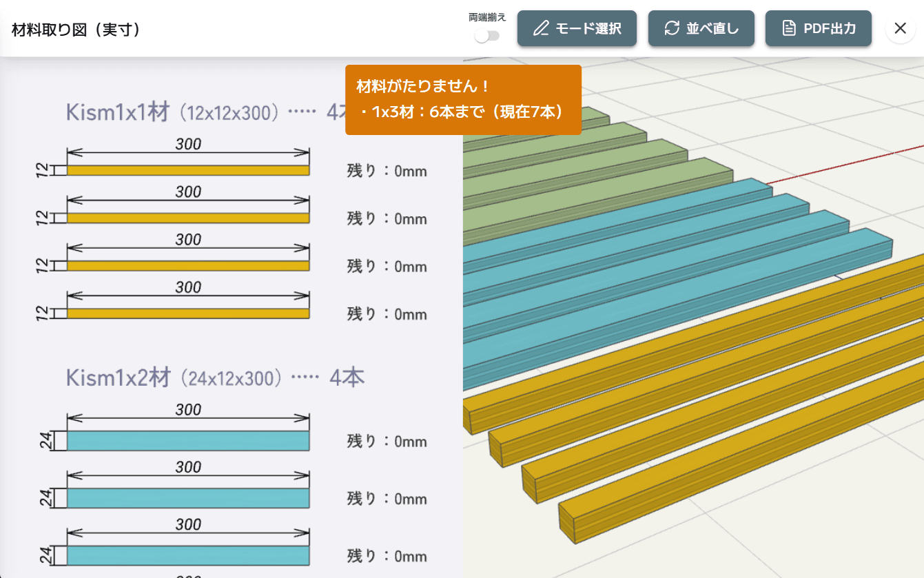Screen dimensions: 924x578
Task: Click the document icon on PDF出力
Action: pyautogui.click(x=789, y=28)
